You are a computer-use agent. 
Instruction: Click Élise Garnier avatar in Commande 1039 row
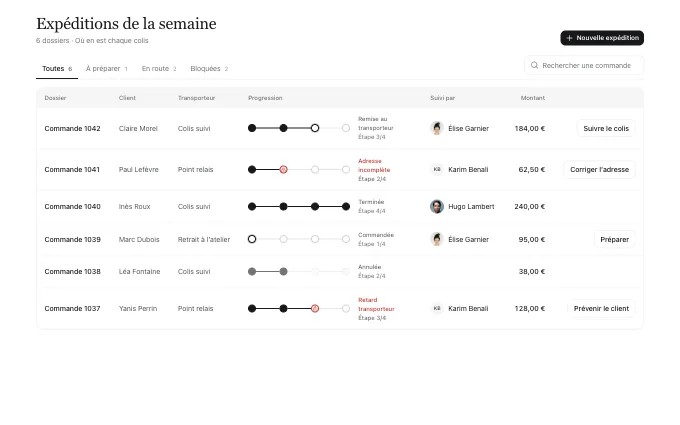[x=437, y=239]
